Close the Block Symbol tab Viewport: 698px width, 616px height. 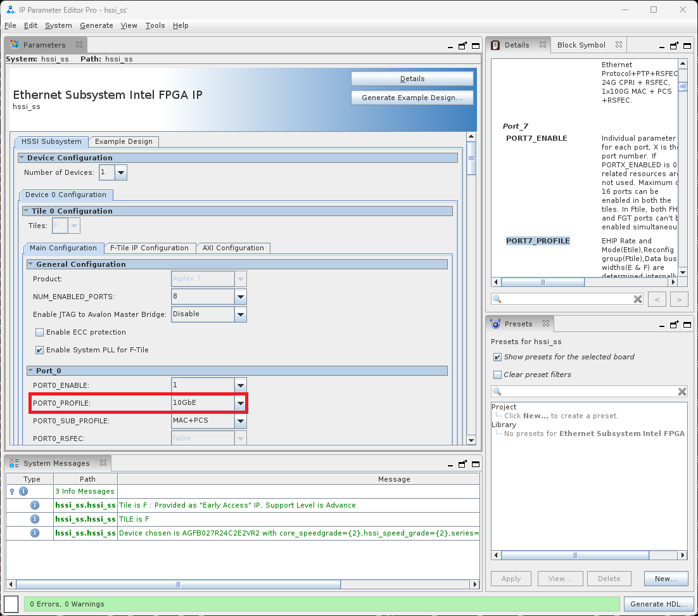[x=619, y=45]
